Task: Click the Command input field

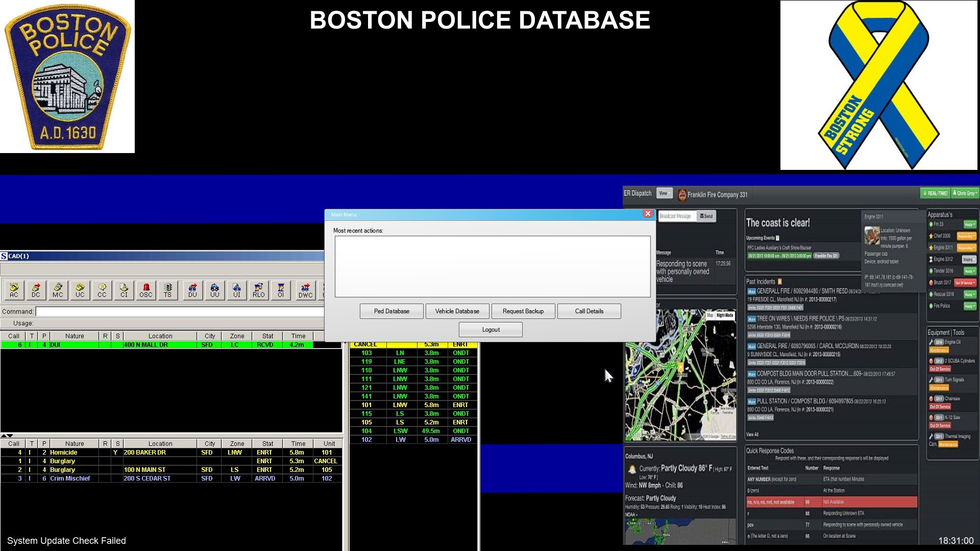Action: tap(180, 312)
